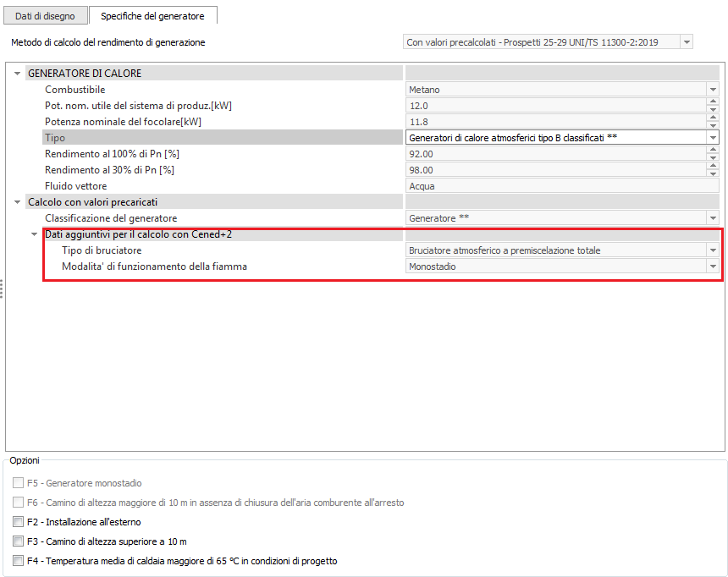This screenshot has height=577, width=728.
Task: Click the left panel splitter grip handle
Action: pyautogui.click(x=3, y=288)
